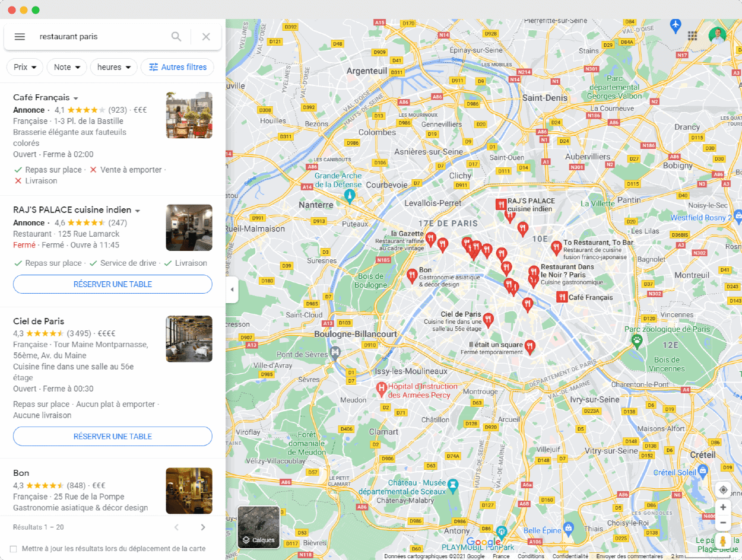Select the Street View pegman icon
The width and height of the screenshot is (742, 560).
click(x=723, y=541)
